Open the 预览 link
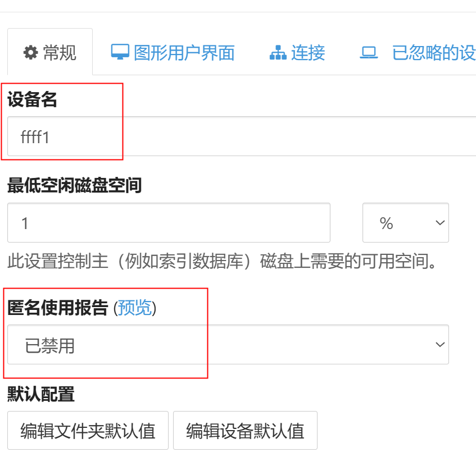 [x=135, y=308]
